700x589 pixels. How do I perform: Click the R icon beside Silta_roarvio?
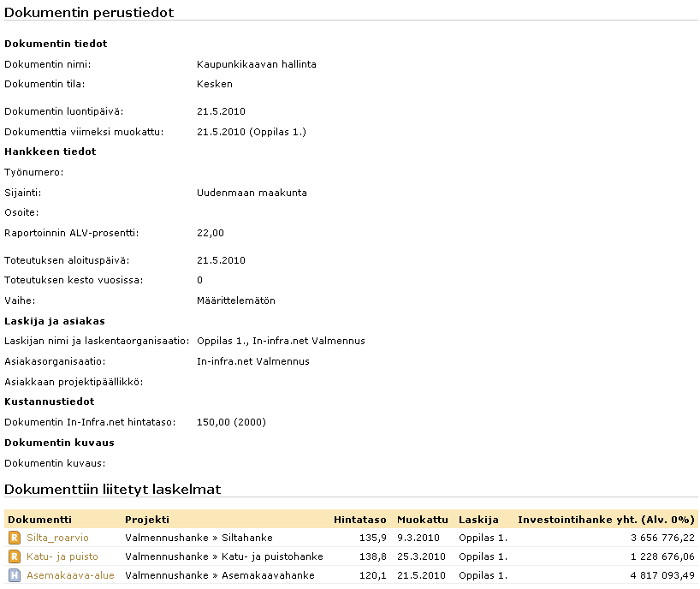tap(15, 538)
